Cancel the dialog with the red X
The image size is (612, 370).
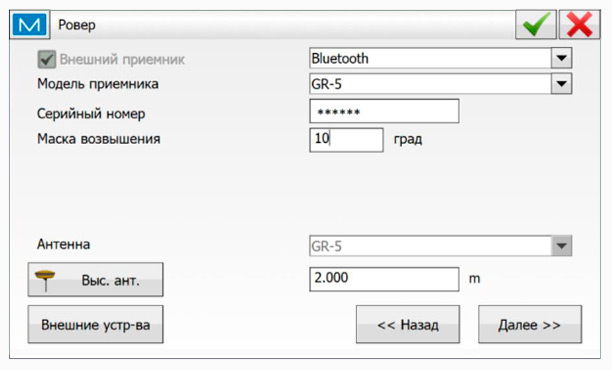(x=580, y=25)
